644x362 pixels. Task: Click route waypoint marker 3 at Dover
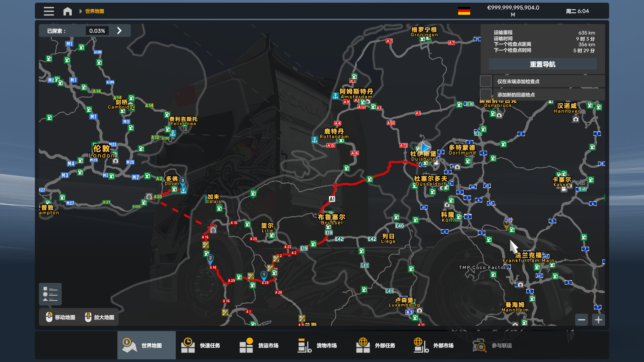click(x=182, y=182)
